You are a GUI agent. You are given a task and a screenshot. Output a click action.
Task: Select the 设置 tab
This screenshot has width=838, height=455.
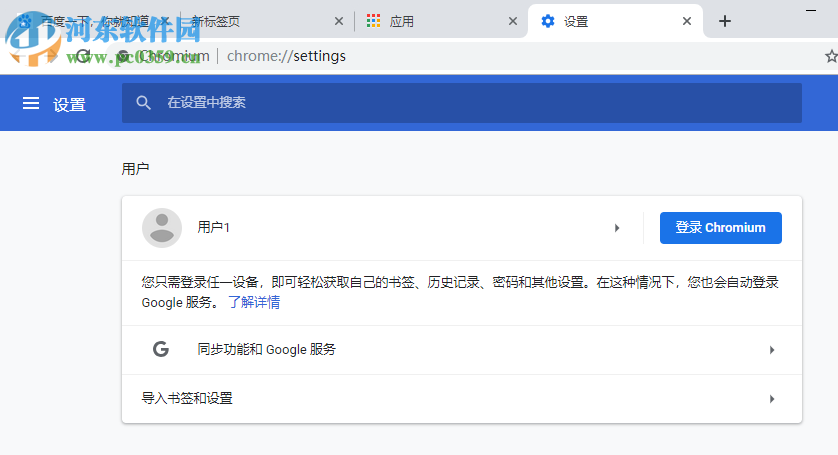(615, 21)
